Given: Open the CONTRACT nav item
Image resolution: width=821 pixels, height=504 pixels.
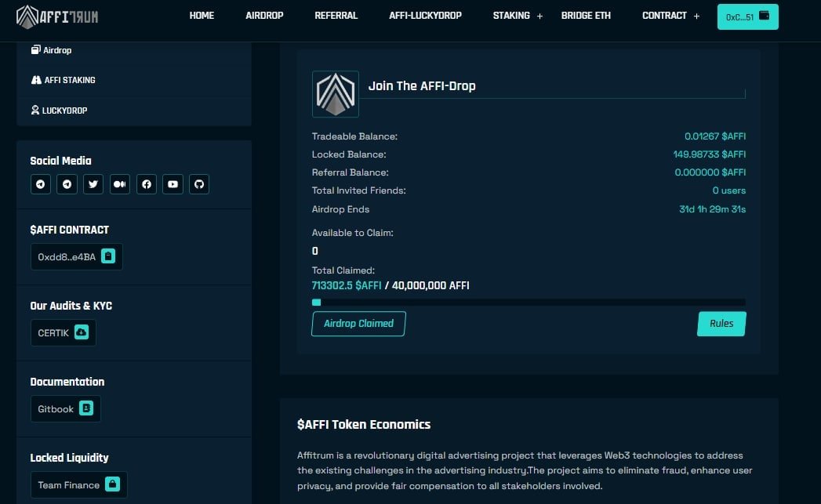Looking at the screenshot, I should [664, 16].
